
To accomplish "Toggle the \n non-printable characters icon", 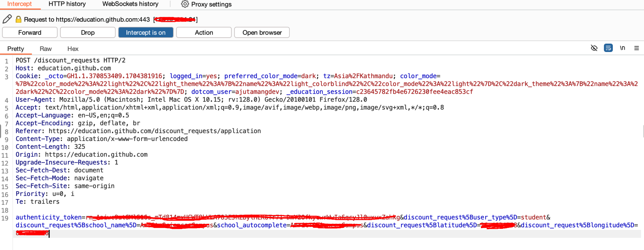I will click(x=622, y=48).
